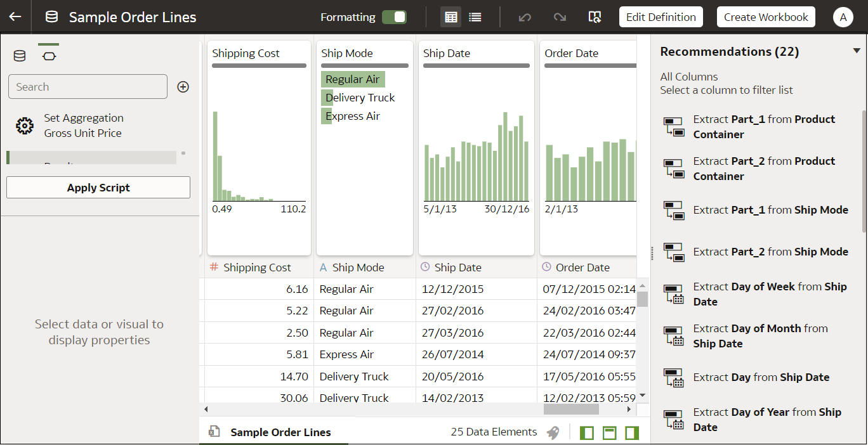Click the redo arrow icon

coord(560,16)
